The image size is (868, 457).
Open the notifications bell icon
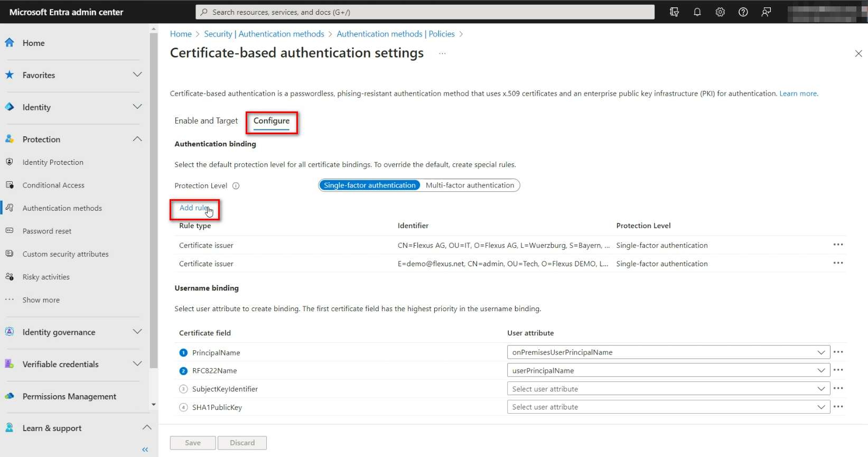[x=697, y=12]
